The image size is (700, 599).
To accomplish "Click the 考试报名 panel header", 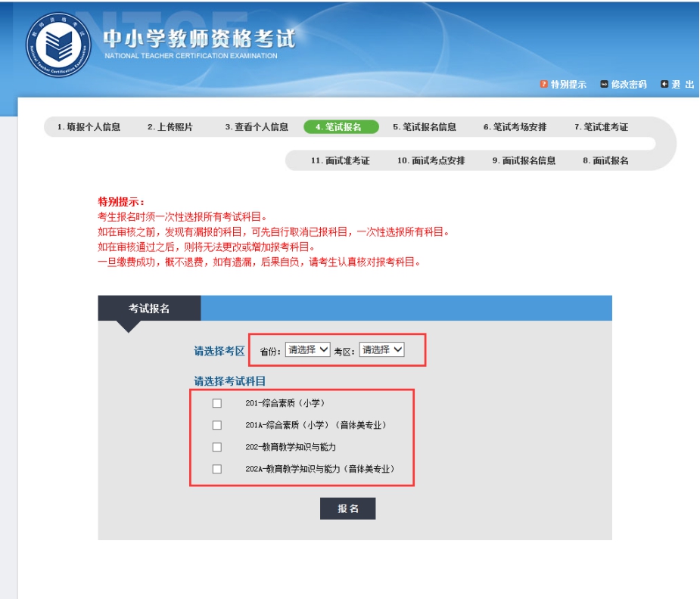I will pos(149,309).
